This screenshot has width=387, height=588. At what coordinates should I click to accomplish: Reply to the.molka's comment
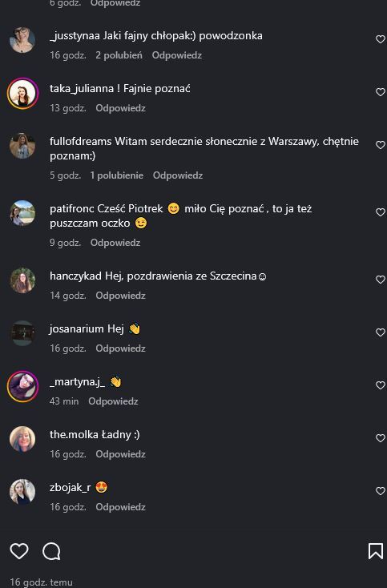tap(120, 454)
